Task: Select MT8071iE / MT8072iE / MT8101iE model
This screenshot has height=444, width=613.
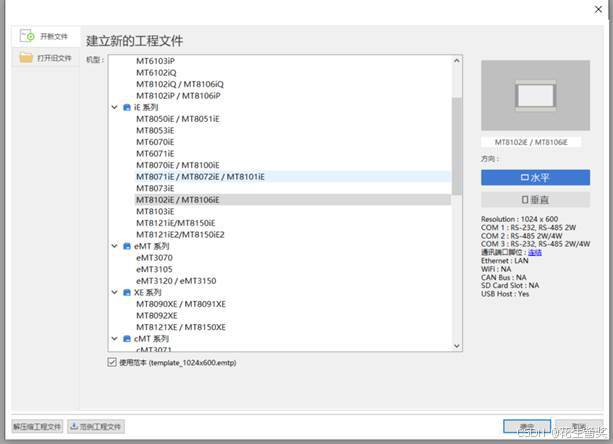Action: [x=293, y=177]
